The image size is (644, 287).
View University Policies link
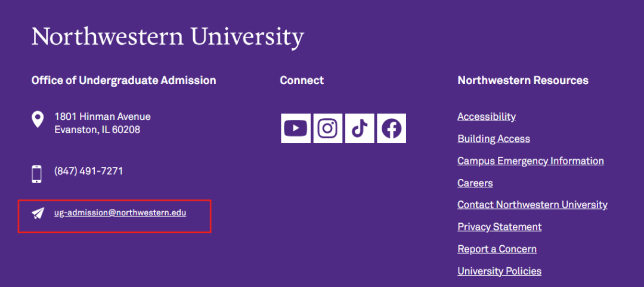(499, 271)
